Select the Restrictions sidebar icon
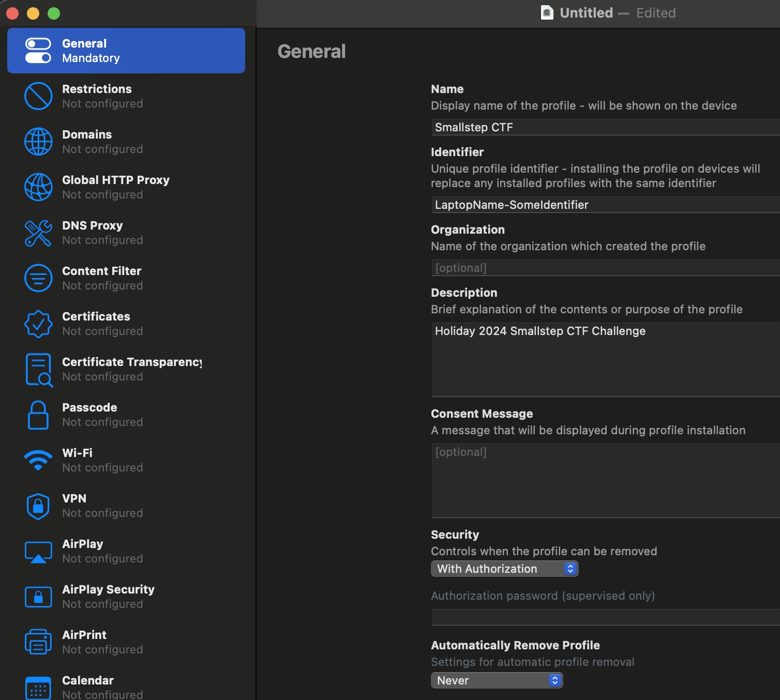This screenshot has width=780, height=700. pos(38,96)
